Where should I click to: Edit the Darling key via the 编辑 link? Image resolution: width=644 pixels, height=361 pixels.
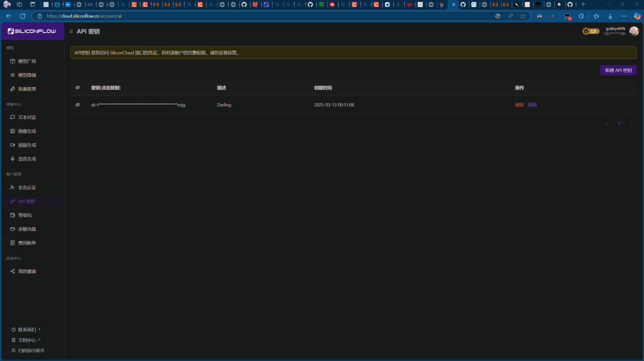coord(532,105)
